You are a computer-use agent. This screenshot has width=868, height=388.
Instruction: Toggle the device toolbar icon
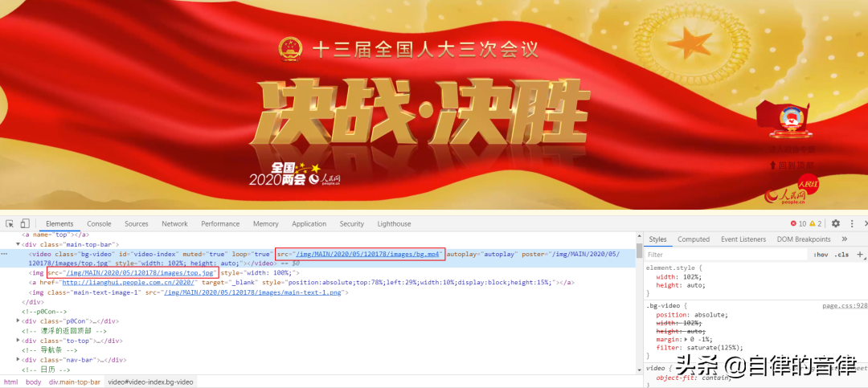pyautogui.click(x=25, y=223)
